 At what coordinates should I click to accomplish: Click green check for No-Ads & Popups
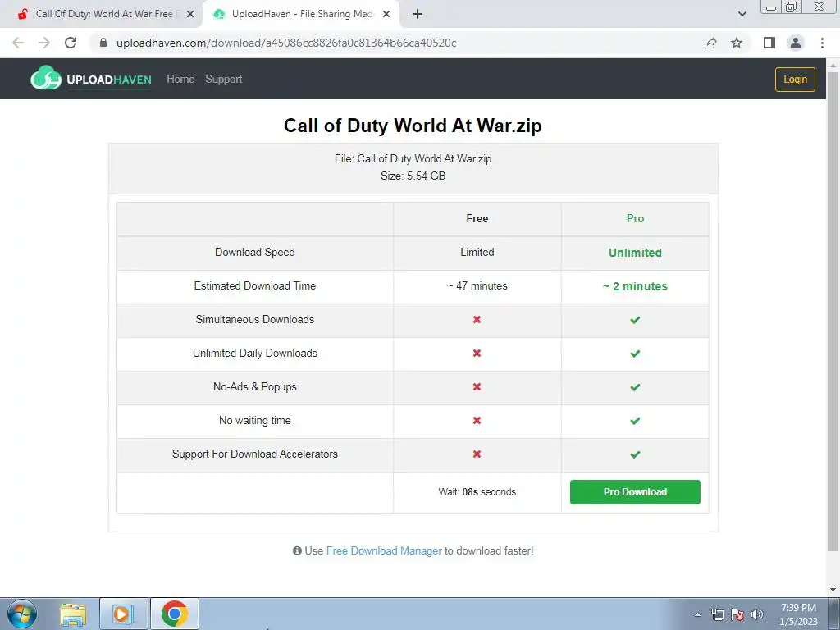point(635,387)
